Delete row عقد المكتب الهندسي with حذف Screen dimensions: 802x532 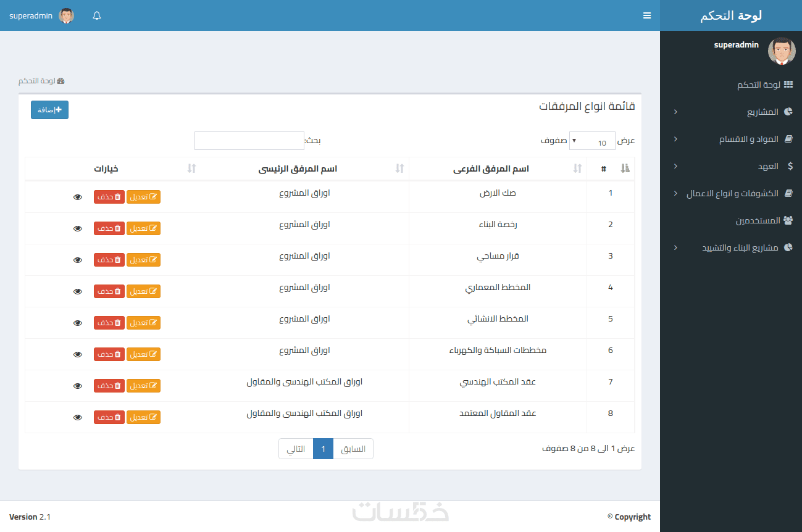109,386
